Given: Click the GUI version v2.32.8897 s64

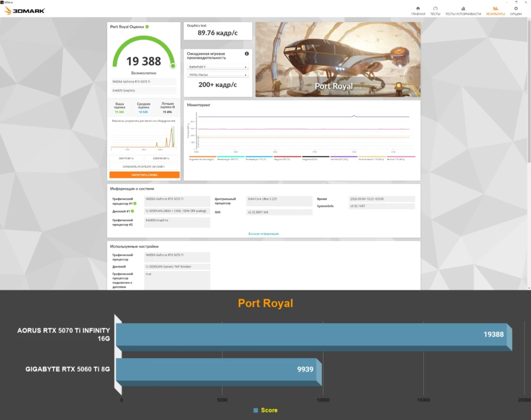Looking at the screenshot, I should point(279,213).
